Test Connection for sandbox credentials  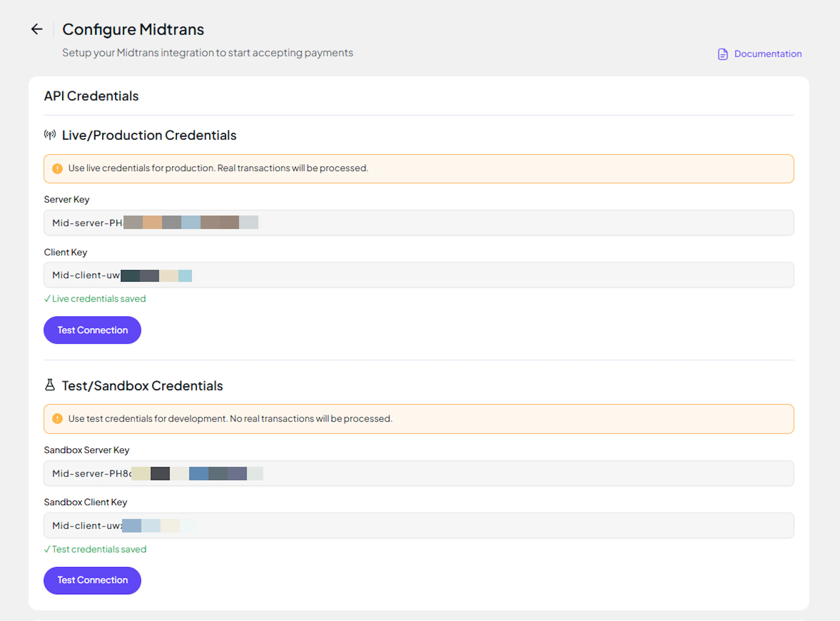click(93, 580)
